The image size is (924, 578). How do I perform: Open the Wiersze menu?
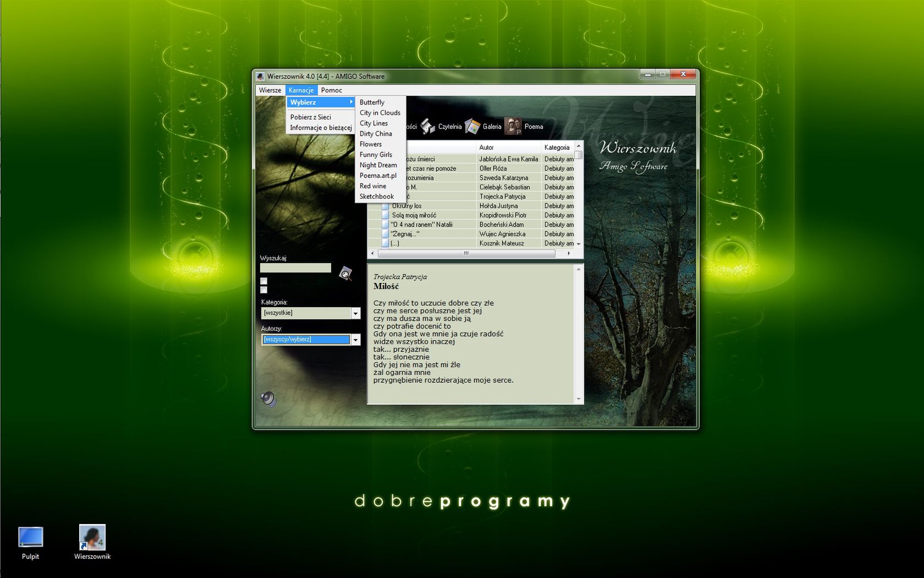270,90
